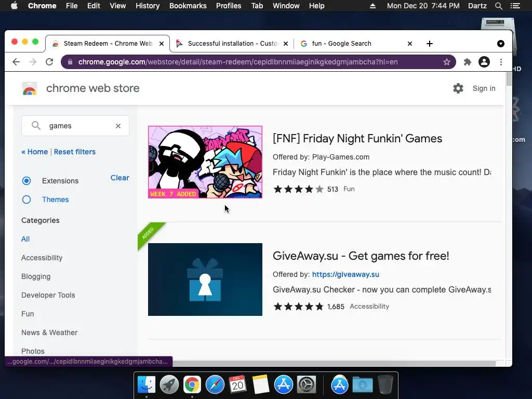This screenshot has width=532, height=399.
Task: Click the Clear filter link
Action: click(120, 178)
